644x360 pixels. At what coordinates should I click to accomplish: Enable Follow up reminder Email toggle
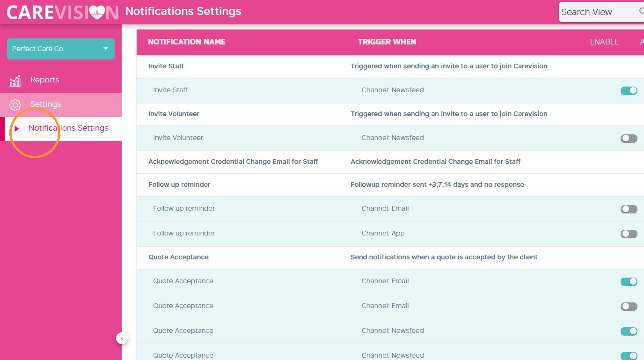pyautogui.click(x=629, y=209)
